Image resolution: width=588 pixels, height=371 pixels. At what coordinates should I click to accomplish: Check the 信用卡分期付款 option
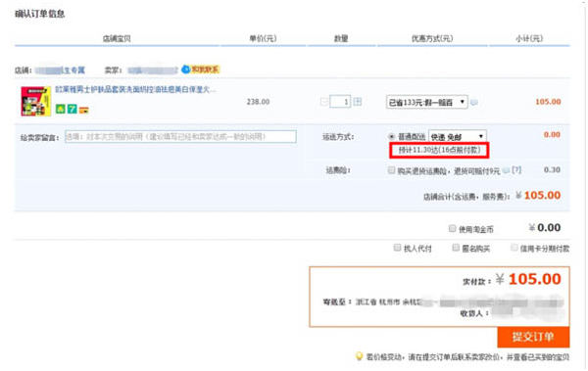coord(514,248)
